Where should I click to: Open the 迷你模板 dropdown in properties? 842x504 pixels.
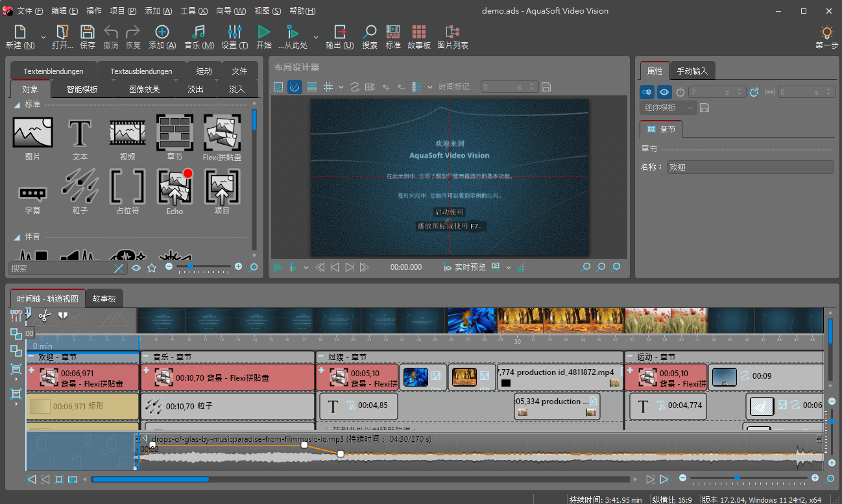click(x=668, y=108)
